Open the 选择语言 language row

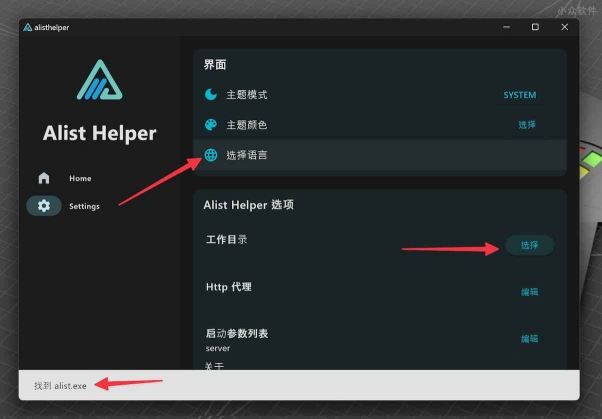coord(380,155)
